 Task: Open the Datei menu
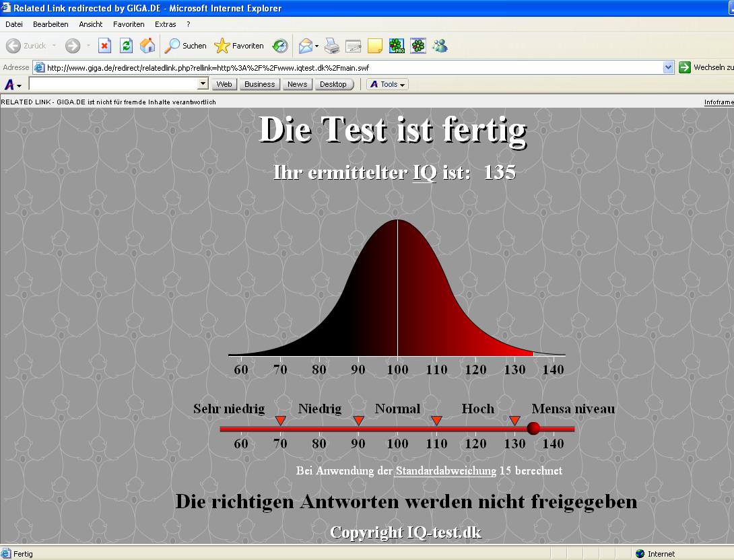click(14, 24)
